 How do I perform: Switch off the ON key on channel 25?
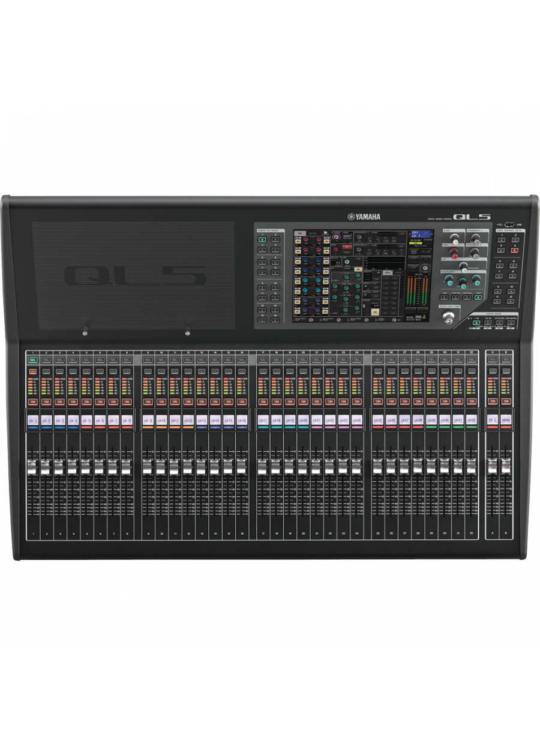click(x=378, y=401)
